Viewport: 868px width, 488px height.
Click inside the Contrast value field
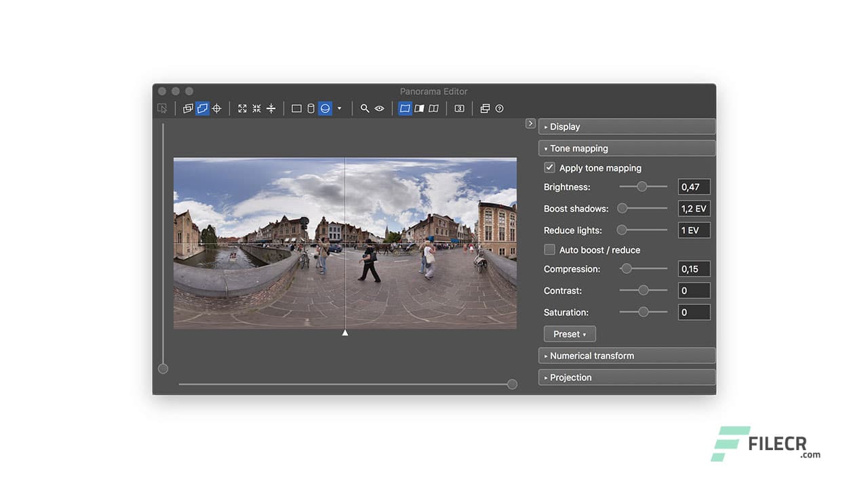[694, 290]
